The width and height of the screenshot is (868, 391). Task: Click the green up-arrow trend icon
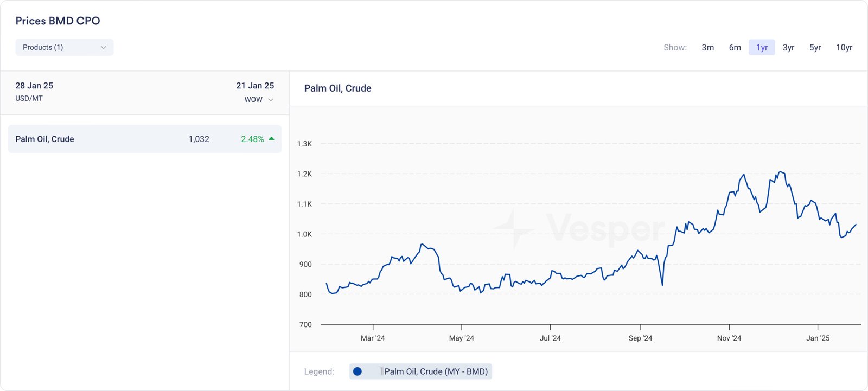tap(271, 139)
